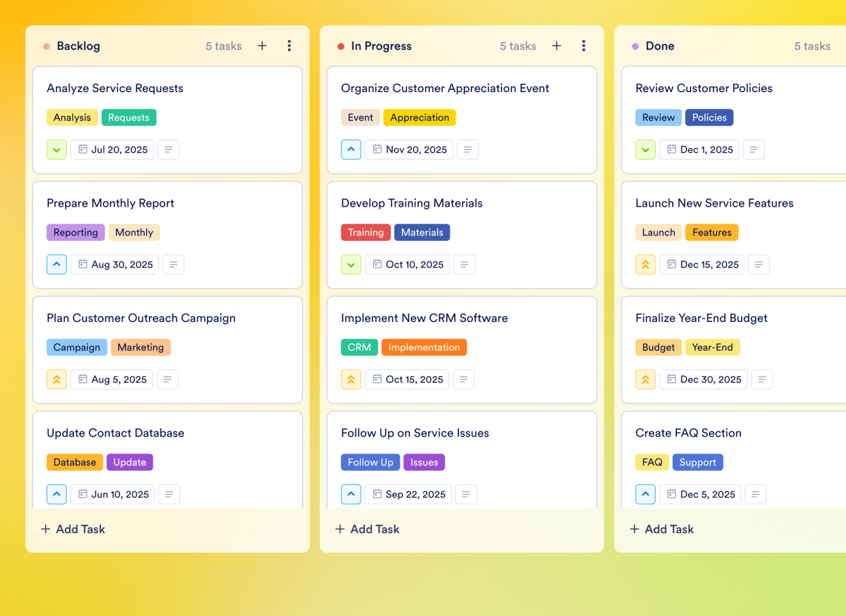Click the plus icon on the In Progress column
The width and height of the screenshot is (846, 616).
pos(557,46)
